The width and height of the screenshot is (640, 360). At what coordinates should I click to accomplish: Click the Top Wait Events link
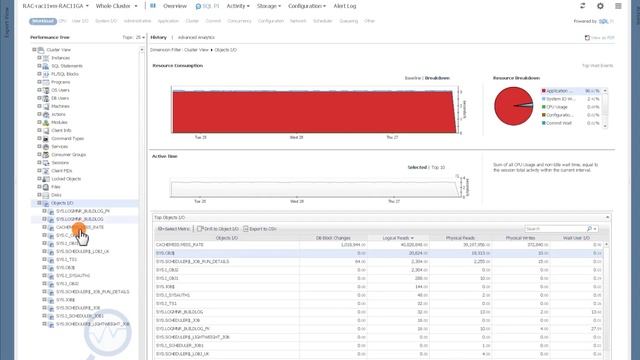[x=598, y=66]
